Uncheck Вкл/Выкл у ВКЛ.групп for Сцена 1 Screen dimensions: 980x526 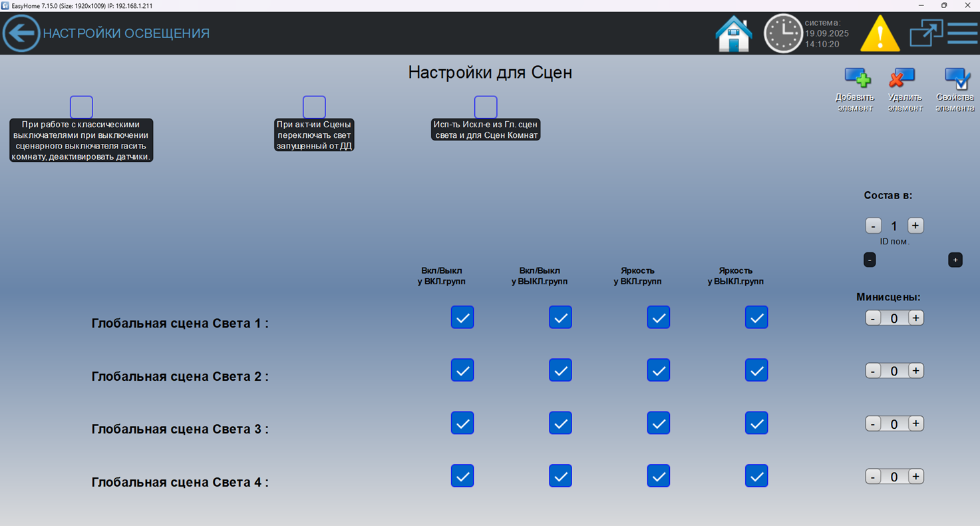[x=462, y=318]
